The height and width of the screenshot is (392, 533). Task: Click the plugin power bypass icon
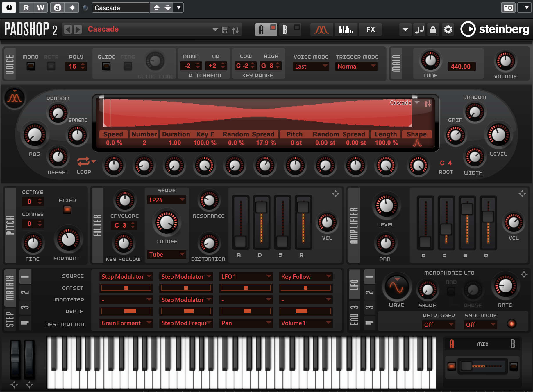(9, 8)
